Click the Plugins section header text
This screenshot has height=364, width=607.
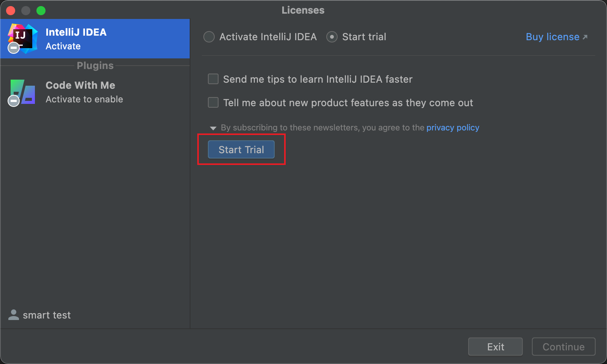click(x=95, y=66)
